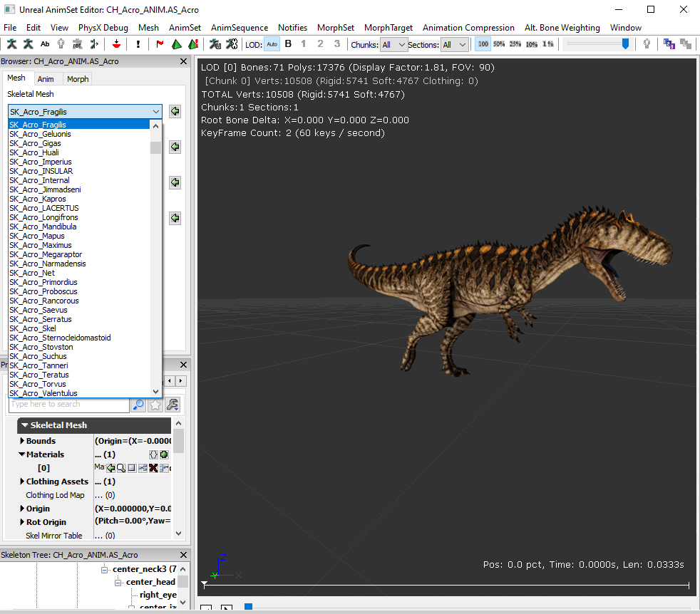Expand the Bounds property
Viewport: 700px width, 614px height.
click(x=22, y=441)
